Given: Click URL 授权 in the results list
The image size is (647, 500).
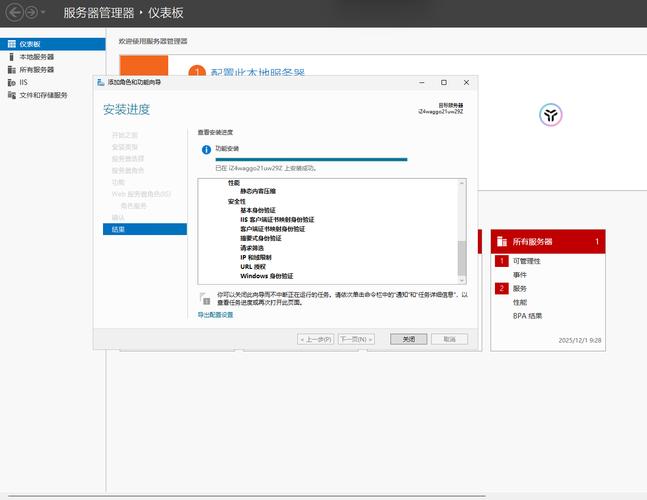Looking at the screenshot, I should coord(253,267).
